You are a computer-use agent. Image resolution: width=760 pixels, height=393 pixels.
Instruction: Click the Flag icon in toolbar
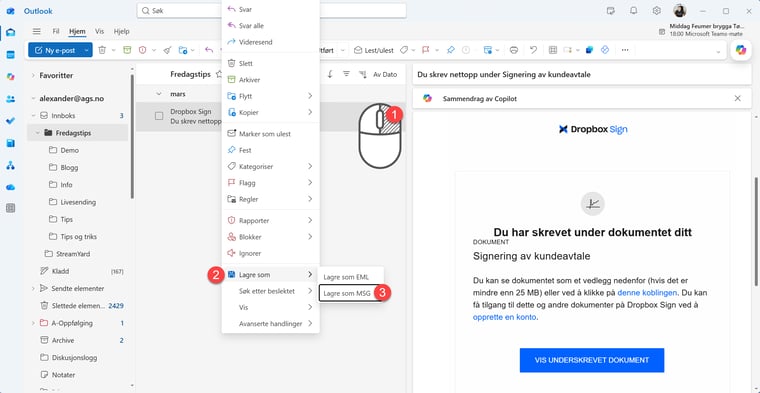tap(426, 50)
